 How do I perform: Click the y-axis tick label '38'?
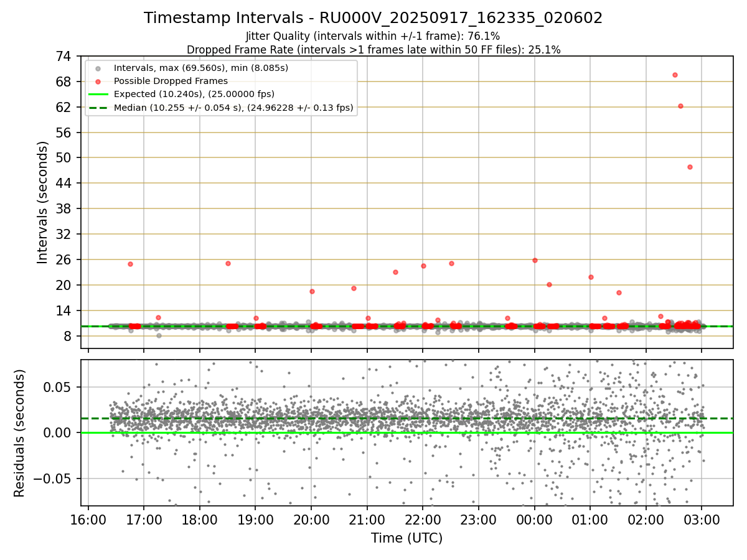point(65,209)
